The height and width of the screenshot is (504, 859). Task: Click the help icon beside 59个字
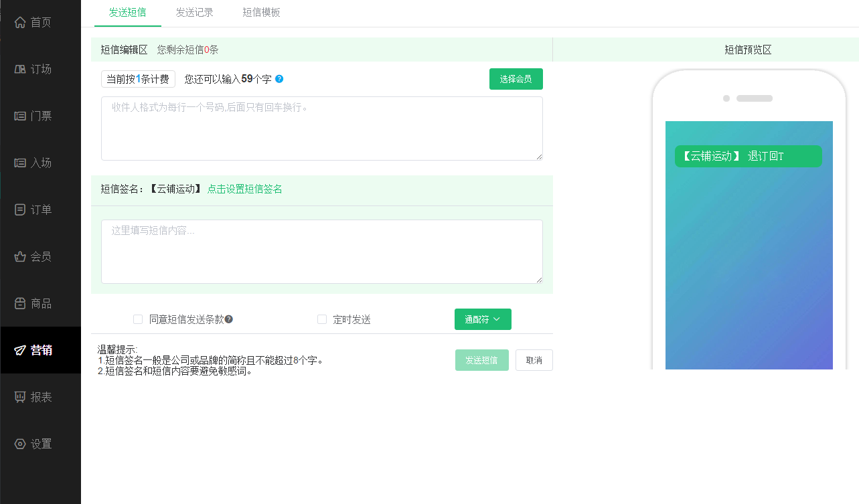coord(279,78)
